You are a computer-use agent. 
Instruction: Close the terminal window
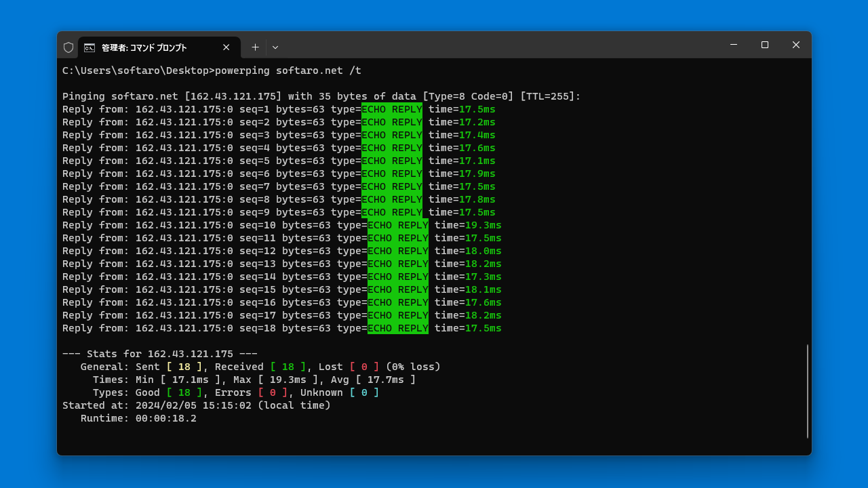[796, 45]
